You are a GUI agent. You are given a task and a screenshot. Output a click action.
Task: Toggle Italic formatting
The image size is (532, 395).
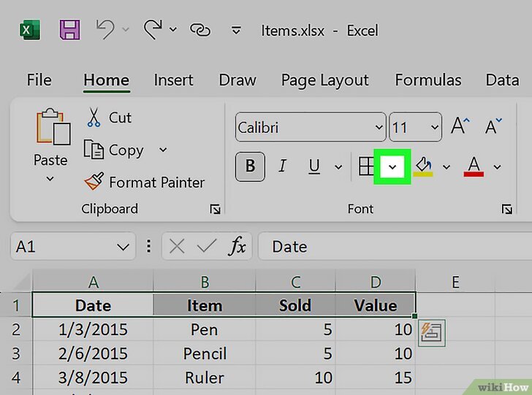click(282, 167)
